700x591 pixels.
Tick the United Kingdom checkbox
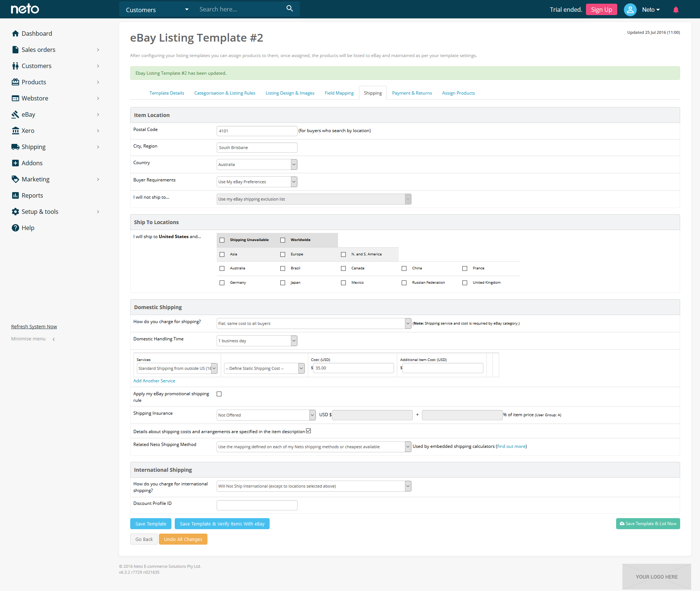465,283
